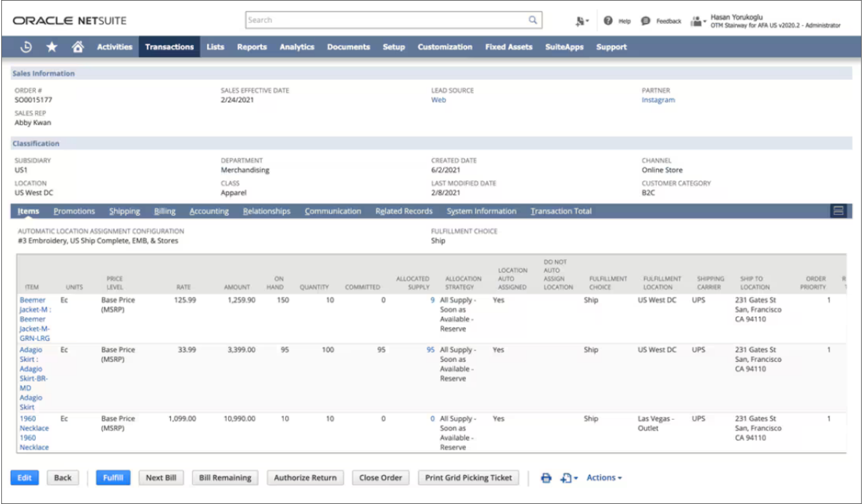The image size is (863, 504).
Task: Open the SuiteApps menu
Action: point(564,47)
